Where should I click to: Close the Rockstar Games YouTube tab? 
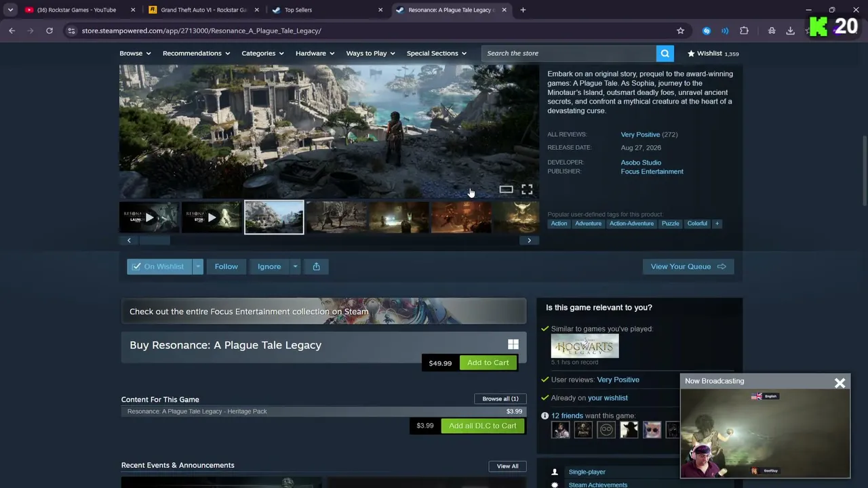133,10
